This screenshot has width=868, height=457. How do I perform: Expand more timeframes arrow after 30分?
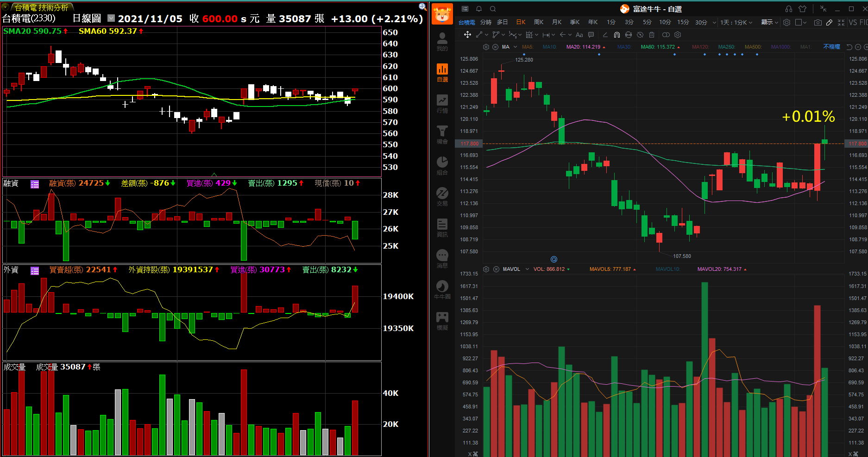coord(714,23)
